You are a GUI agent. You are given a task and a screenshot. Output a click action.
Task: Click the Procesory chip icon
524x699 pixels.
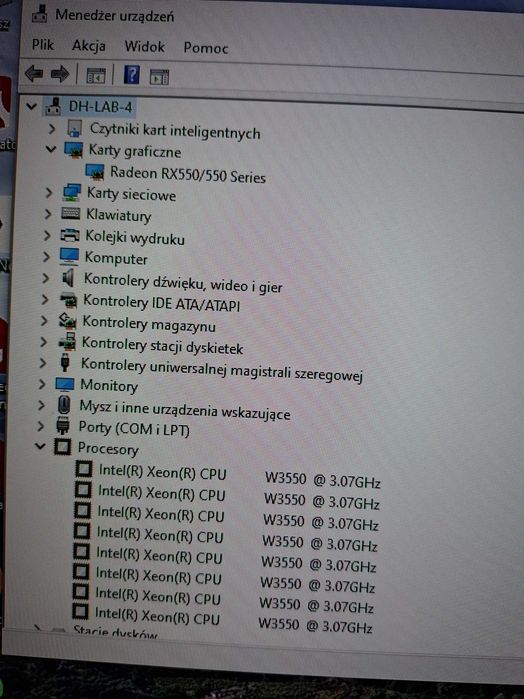62,447
